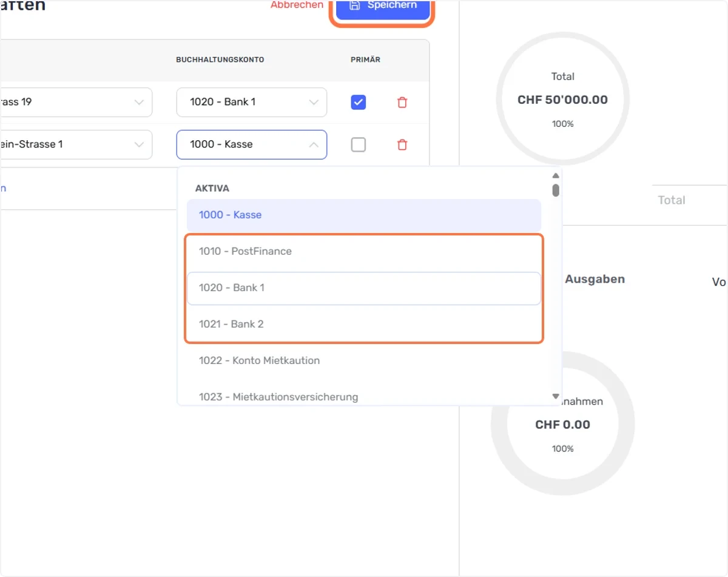Expand the property dropdown ending in 'ass 19'
The width and height of the screenshot is (728, 577).
[76, 103]
